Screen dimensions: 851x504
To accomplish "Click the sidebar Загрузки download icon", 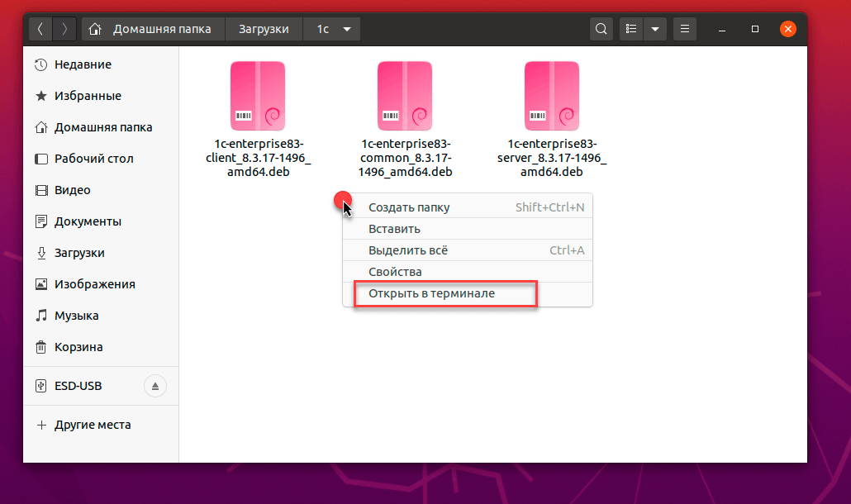I will point(40,253).
